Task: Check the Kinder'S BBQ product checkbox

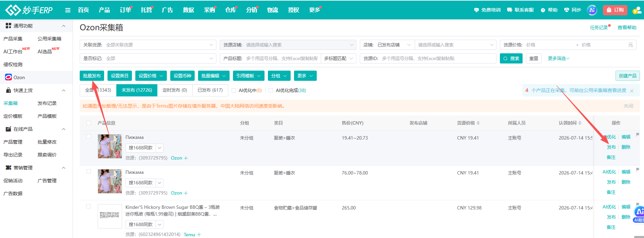Action: pyautogui.click(x=89, y=206)
